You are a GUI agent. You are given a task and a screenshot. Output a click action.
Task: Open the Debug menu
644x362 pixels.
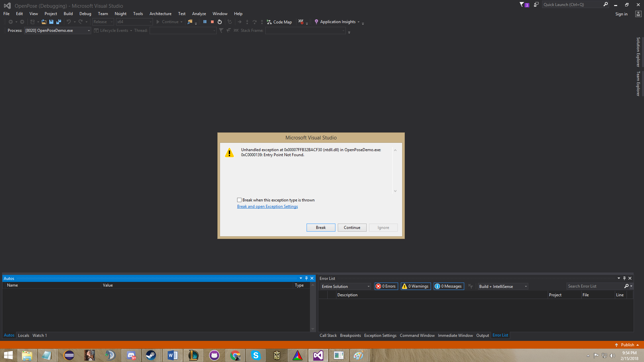(85, 13)
